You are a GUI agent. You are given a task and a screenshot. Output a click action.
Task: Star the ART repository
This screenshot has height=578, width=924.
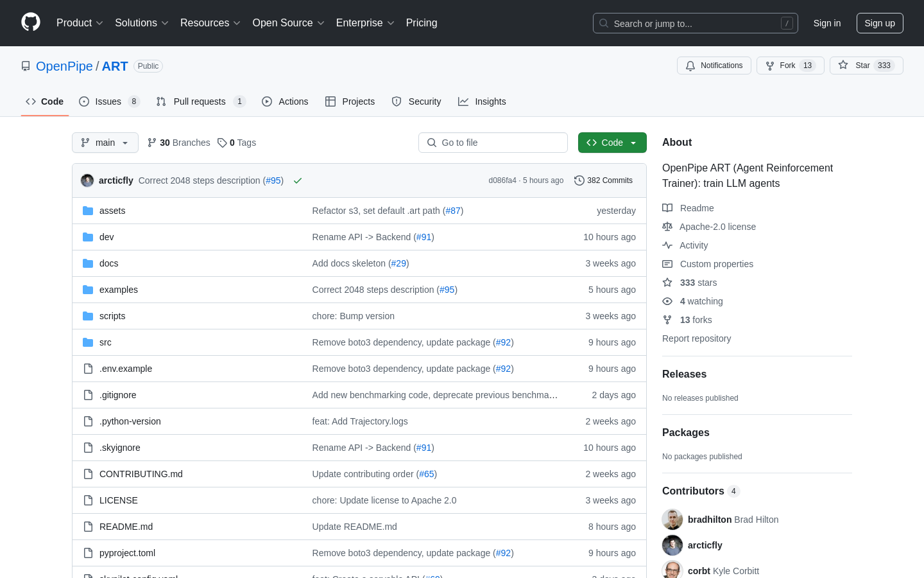coord(866,66)
